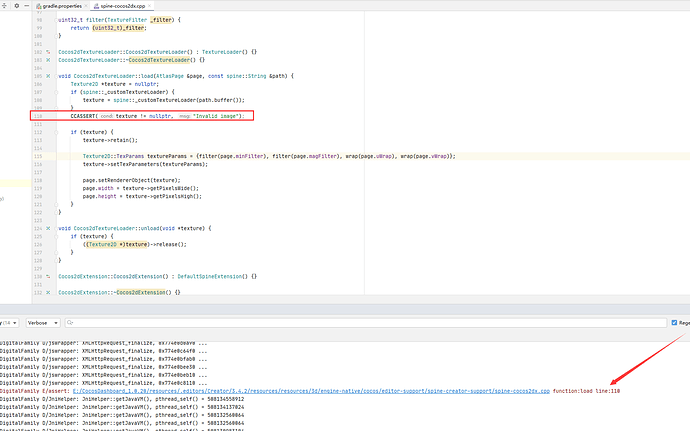
Task: Toggle the Regex checkbox
Action: 675,323
